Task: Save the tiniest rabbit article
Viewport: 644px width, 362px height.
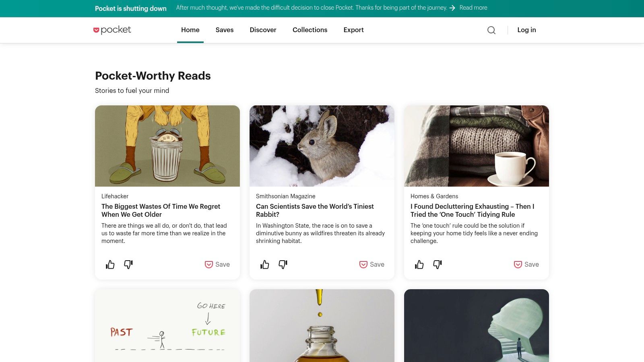Action: (x=372, y=264)
